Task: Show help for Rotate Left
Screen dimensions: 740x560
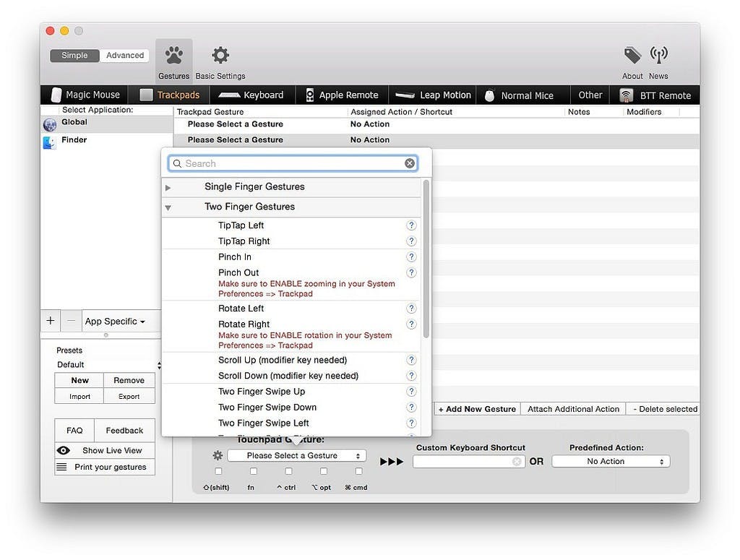Action: tap(411, 309)
